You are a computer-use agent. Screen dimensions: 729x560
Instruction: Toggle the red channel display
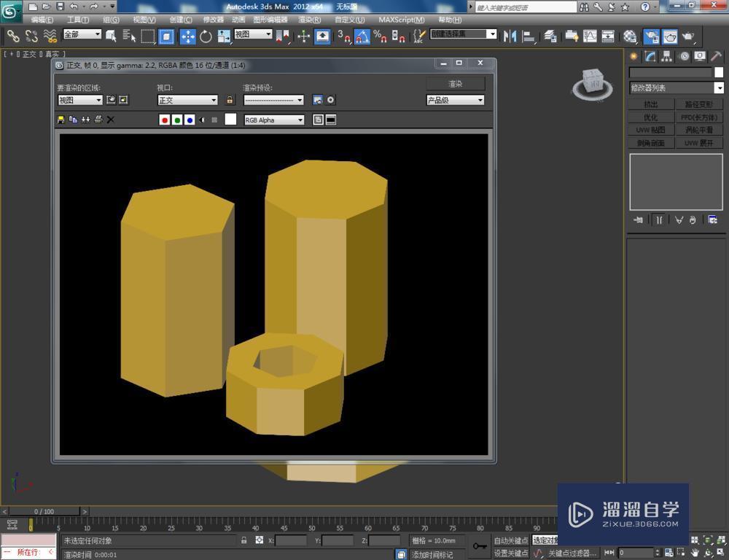coord(165,120)
